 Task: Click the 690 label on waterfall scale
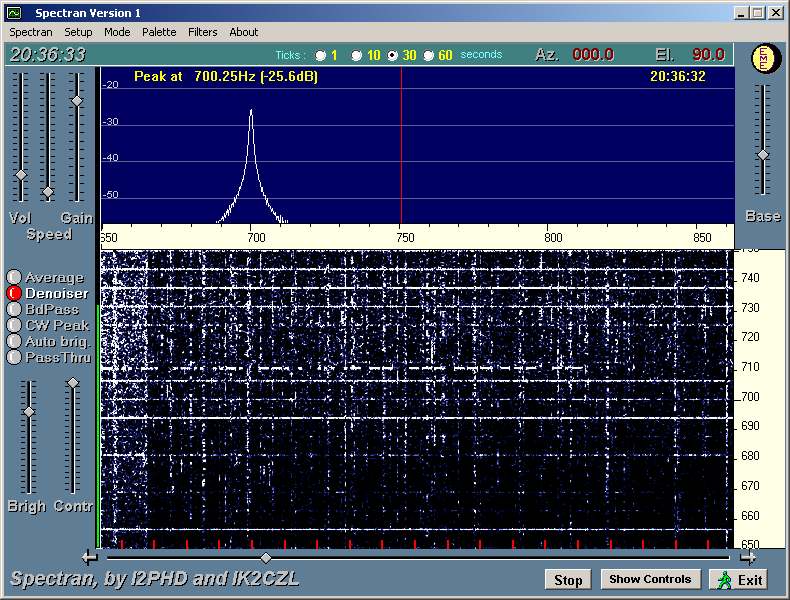[750, 426]
